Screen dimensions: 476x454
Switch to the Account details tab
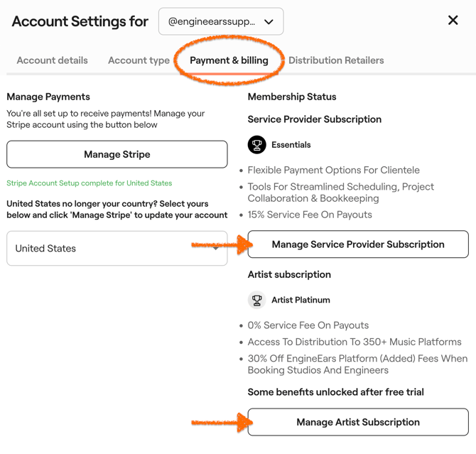click(x=52, y=60)
